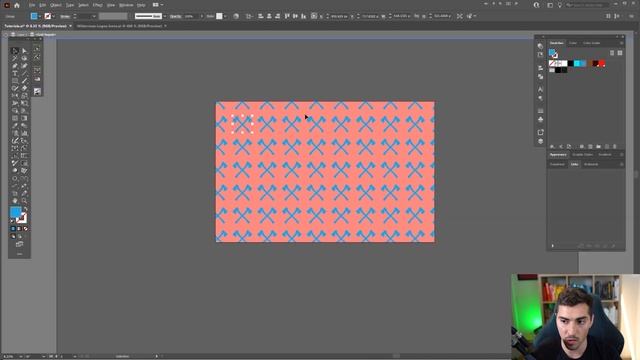640x360 pixels.
Task: Click the Stroke label link
Action: pyautogui.click(x=65, y=16)
